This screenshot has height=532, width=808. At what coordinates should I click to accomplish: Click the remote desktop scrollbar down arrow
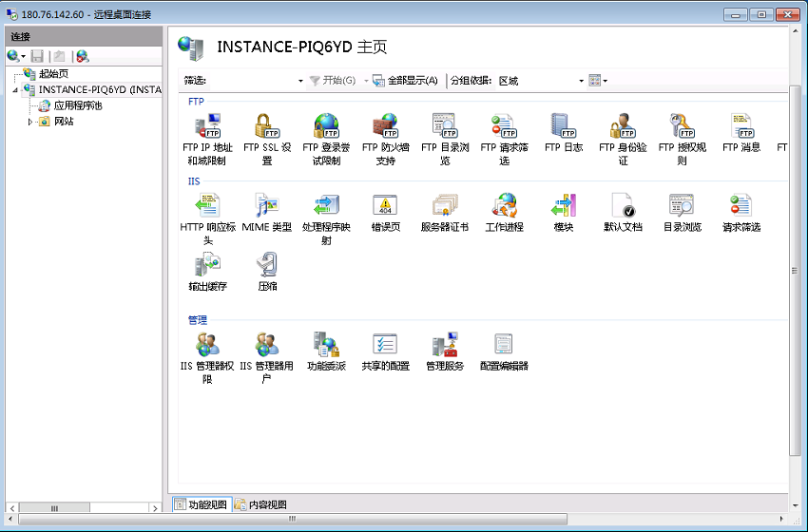tap(795, 505)
